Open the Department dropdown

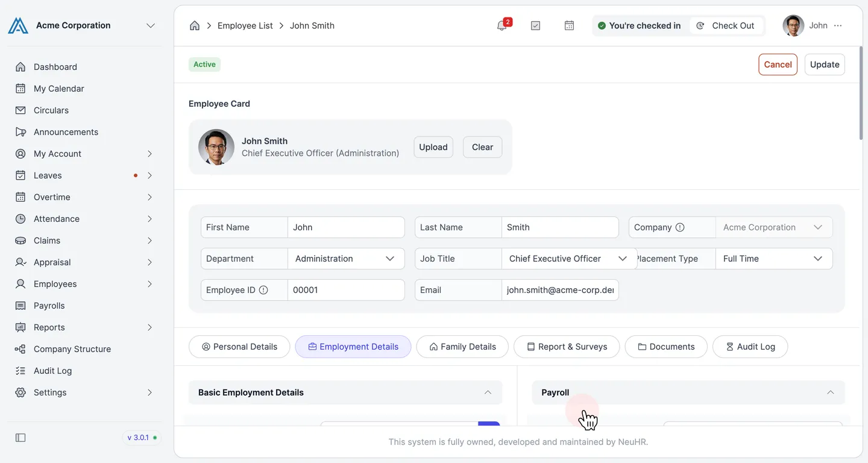click(346, 259)
